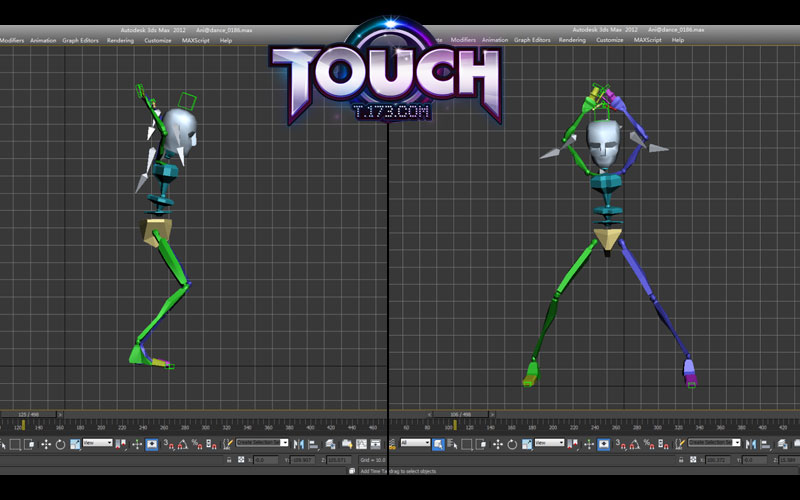800x500 pixels.
Task: Toggle Angle Snap in right window toolbar
Action: 635,444
